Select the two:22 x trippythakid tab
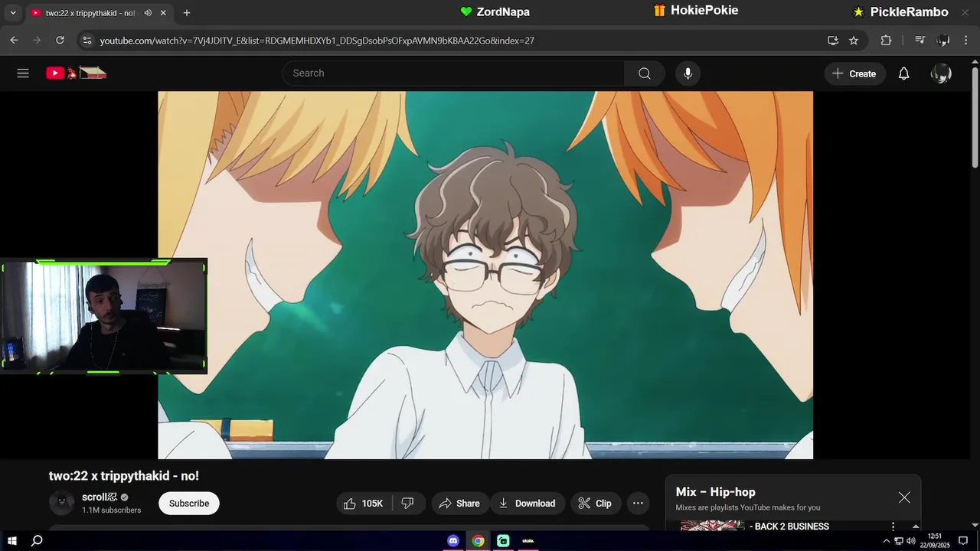Screen dimensions: 980x551 coord(90,13)
